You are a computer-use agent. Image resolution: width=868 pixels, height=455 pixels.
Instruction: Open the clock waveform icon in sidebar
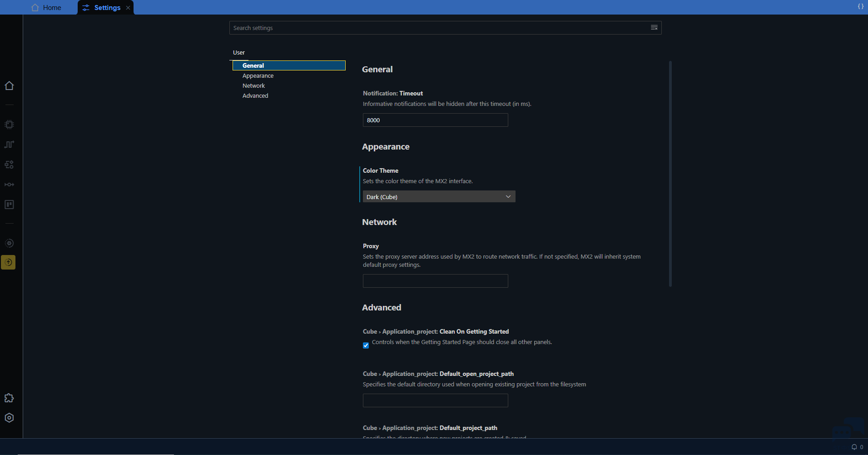coord(9,145)
